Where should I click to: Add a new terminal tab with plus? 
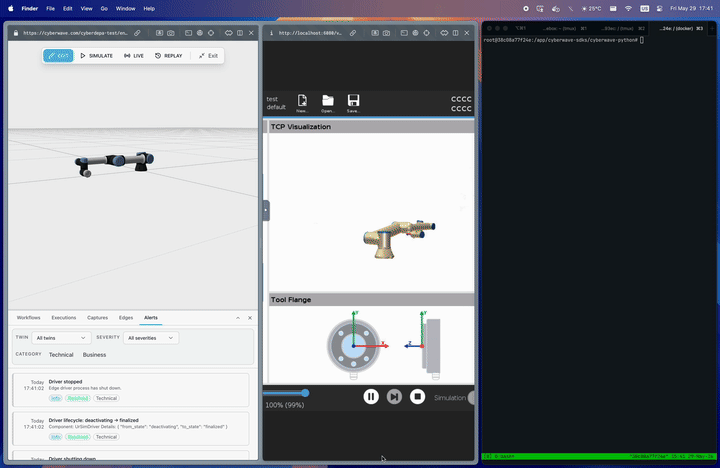pos(712,28)
